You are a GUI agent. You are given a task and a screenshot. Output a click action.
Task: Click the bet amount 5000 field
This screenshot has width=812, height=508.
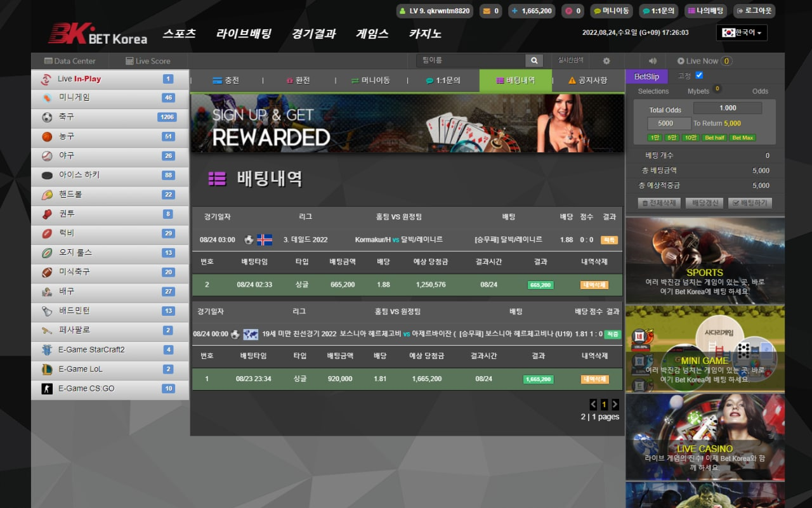[669, 124]
